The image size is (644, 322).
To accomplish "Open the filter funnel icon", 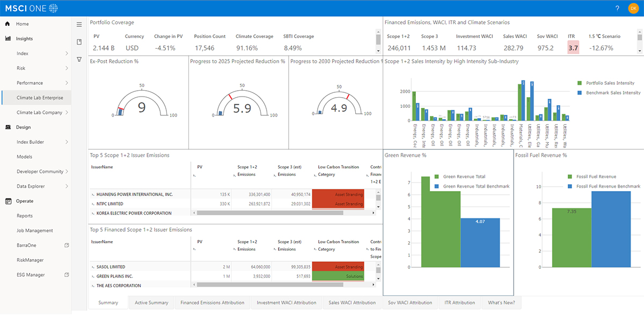I will pyautogui.click(x=79, y=60).
